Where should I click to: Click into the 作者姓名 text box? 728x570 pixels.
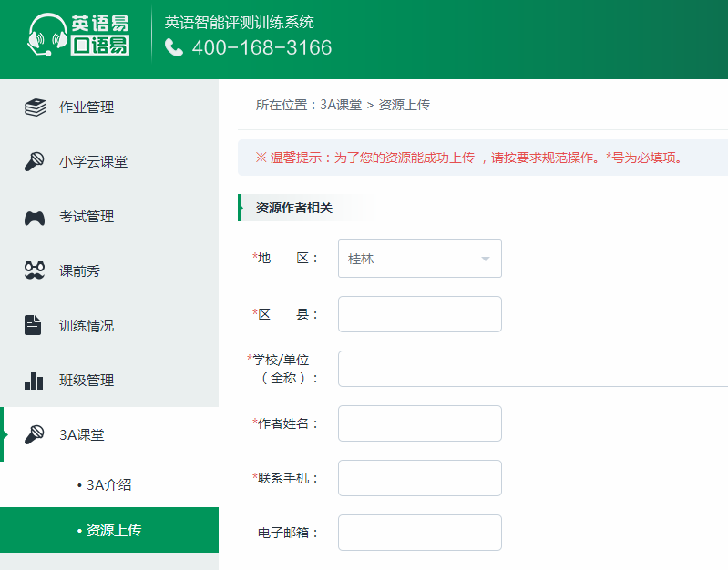tap(420, 423)
